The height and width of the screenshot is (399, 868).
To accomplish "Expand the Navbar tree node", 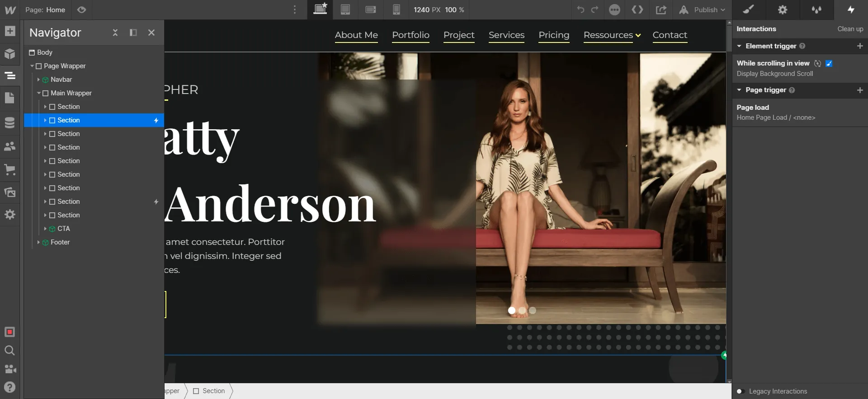I will pyautogui.click(x=38, y=80).
